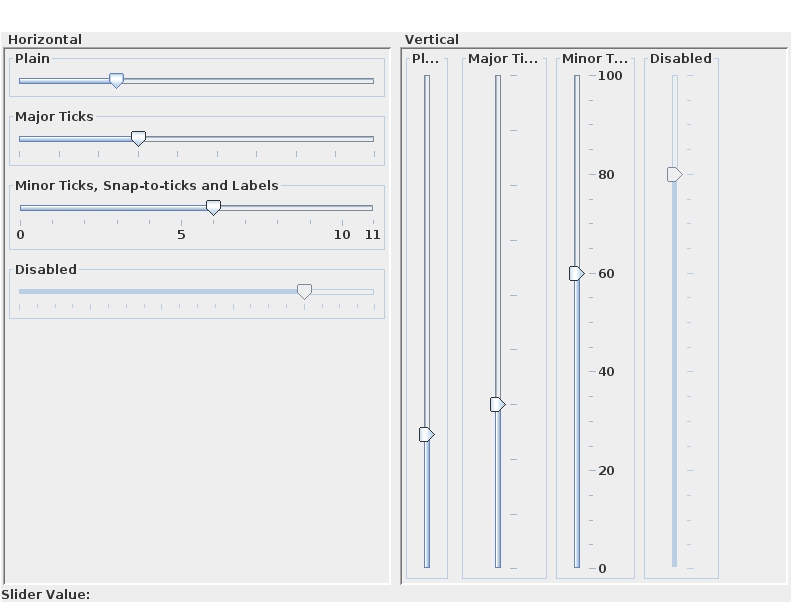Click the horizontal Major Ticks slider thumb

pyautogui.click(x=139, y=138)
